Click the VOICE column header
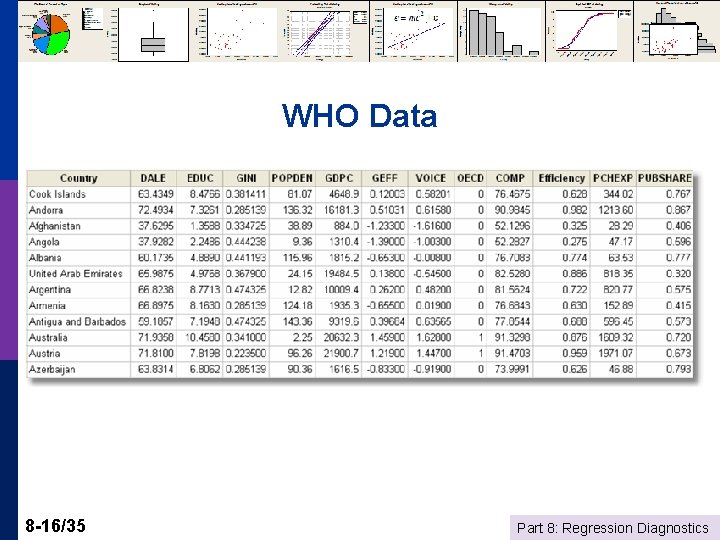Image resolution: width=720 pixels, height=540 pixels. point(431,178)
